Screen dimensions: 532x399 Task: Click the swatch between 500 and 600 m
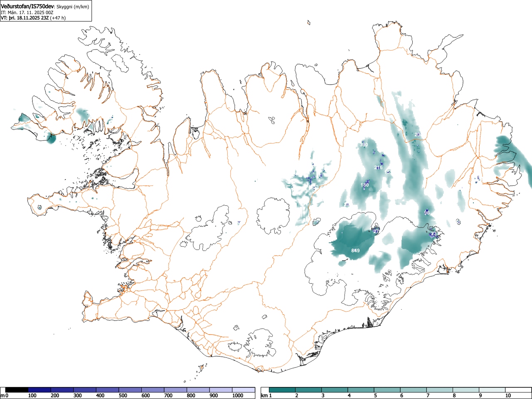point(130,390)
